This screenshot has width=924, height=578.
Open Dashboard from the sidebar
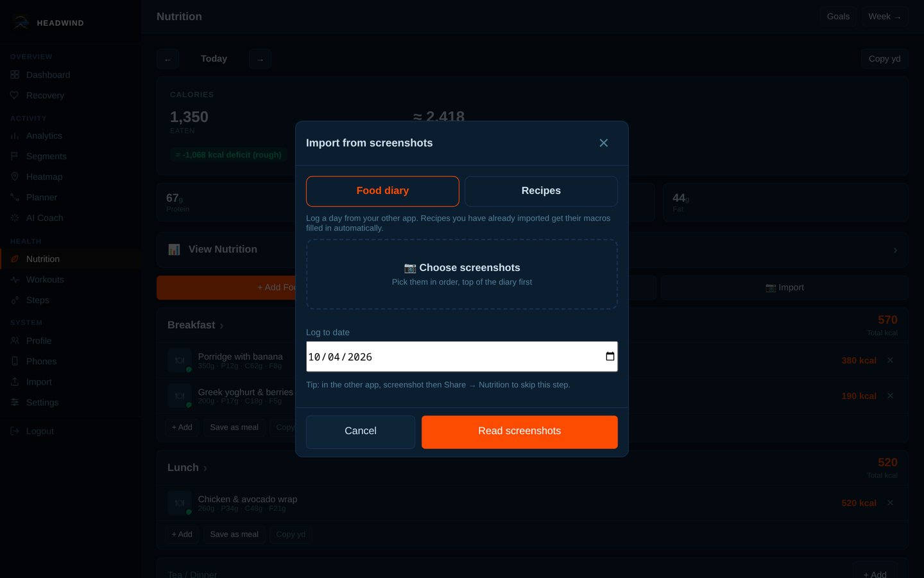71,75
